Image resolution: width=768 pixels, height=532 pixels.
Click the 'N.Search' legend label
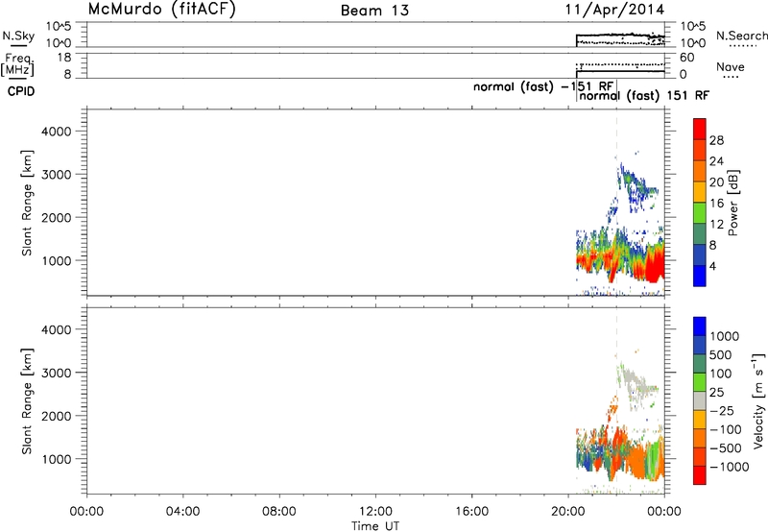[x=741, y=36]
